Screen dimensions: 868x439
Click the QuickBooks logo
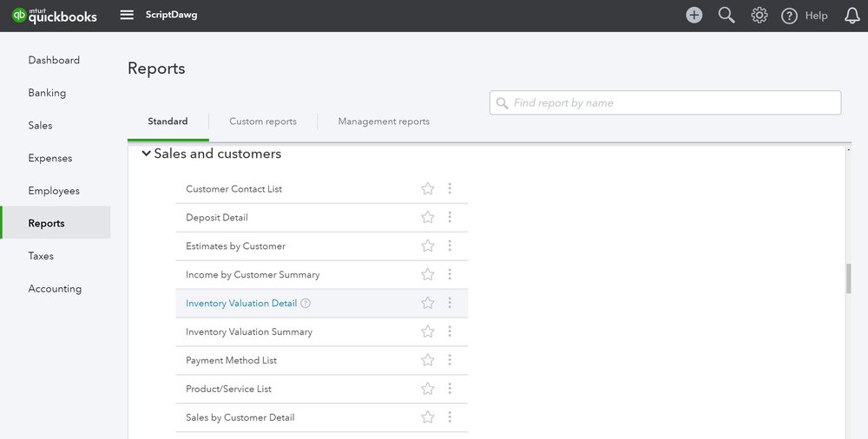click(54, 16)
